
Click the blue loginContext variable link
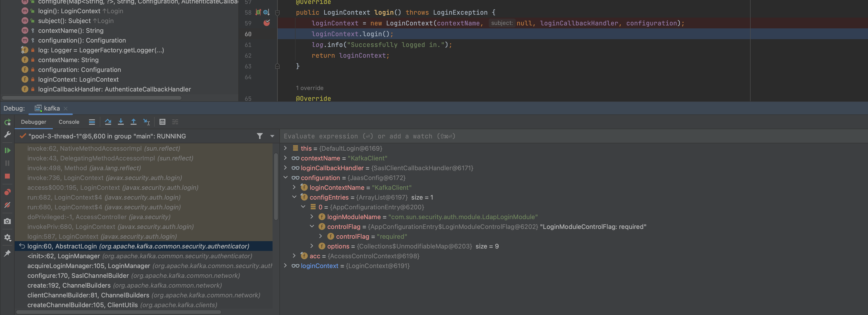(x=319, y=266)
